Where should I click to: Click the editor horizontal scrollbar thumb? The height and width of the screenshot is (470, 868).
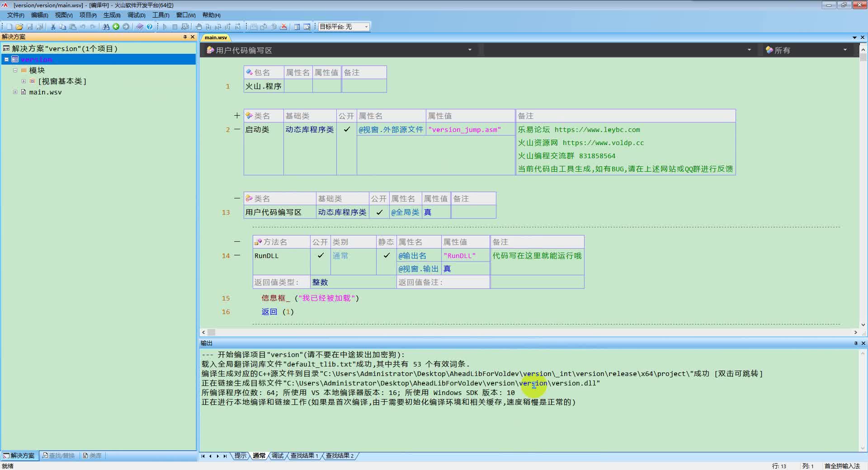point(212,332)
